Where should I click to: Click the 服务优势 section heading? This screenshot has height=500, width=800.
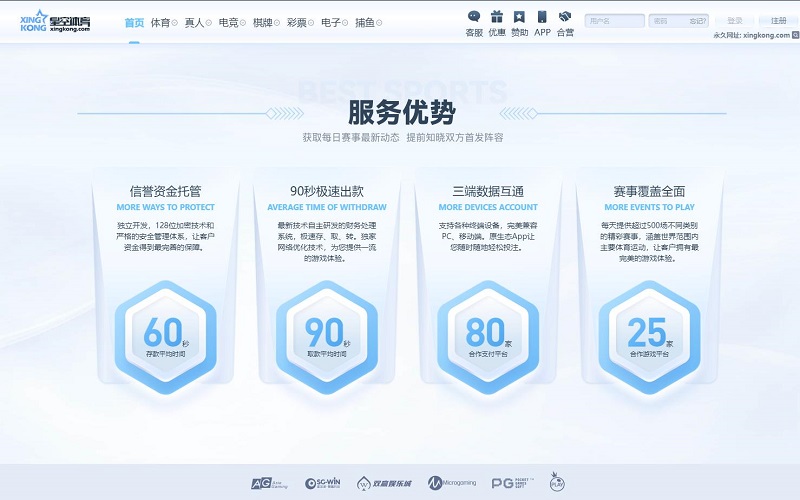tap(402, 112)
